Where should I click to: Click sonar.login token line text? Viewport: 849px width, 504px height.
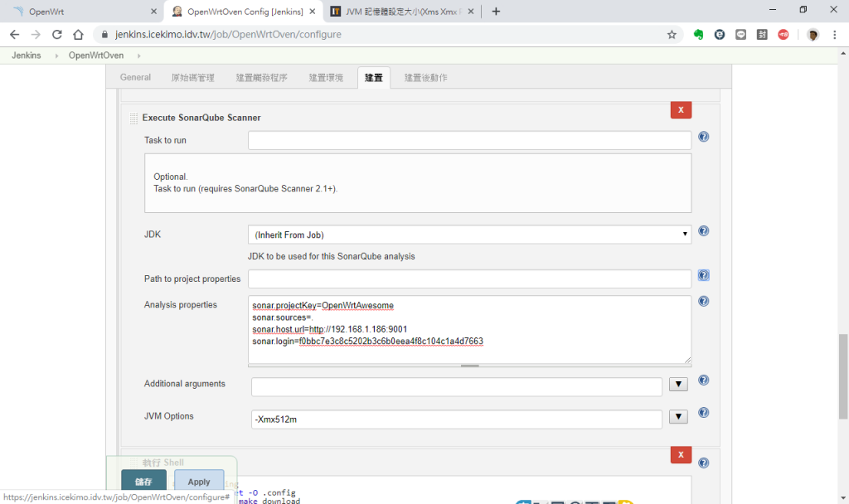coord(367,341)
